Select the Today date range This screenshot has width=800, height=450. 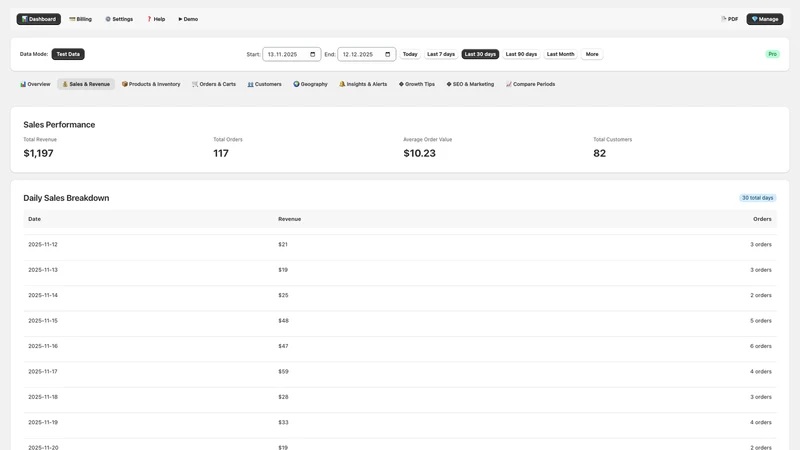410,54
